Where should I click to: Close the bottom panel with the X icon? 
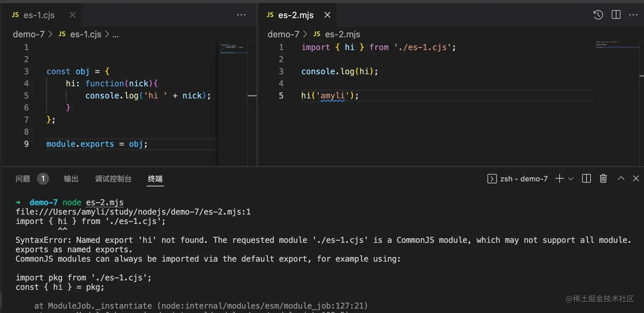pyautogui.click(x=635, y=178)
